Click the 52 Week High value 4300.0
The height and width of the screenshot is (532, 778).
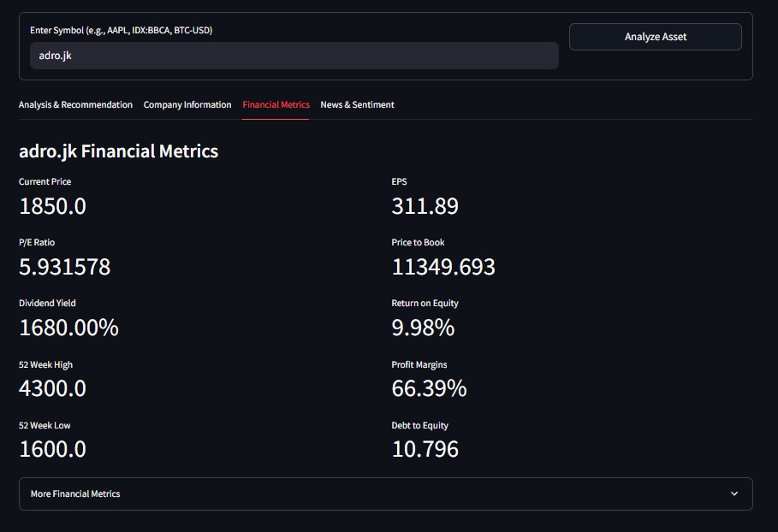click(52, 388)
